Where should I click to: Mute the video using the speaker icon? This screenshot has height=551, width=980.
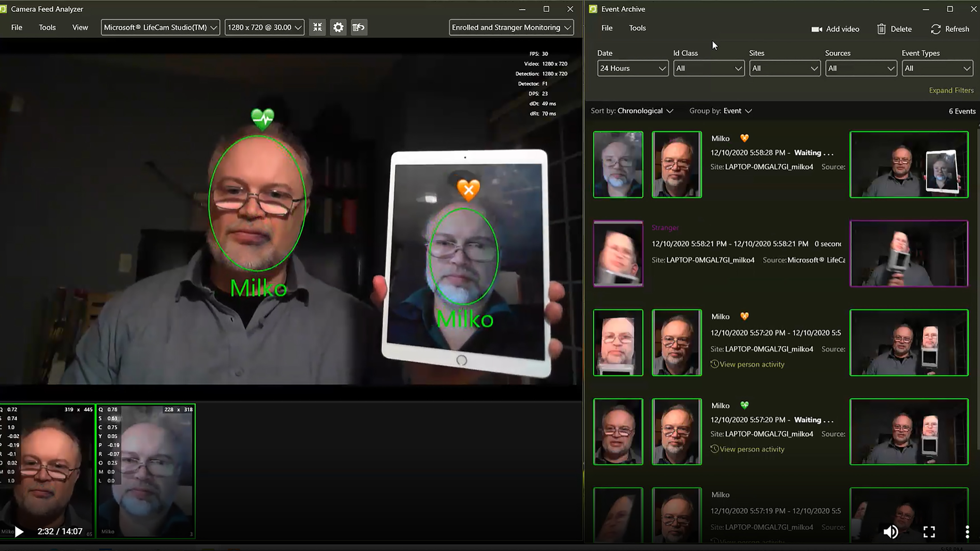(890, 531)
